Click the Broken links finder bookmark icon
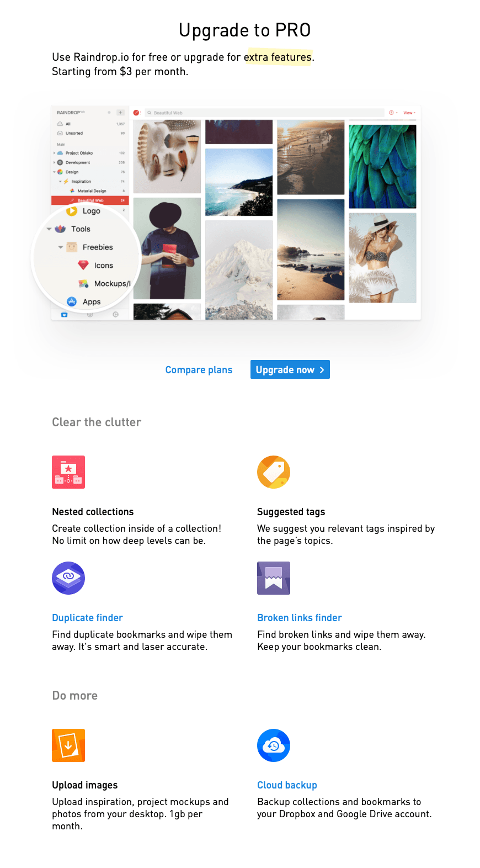480x868 pixels. [x=274, y=578]
